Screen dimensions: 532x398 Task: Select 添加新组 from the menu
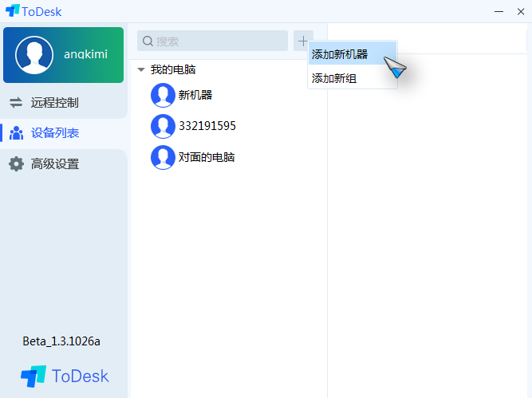coord(353,78)
